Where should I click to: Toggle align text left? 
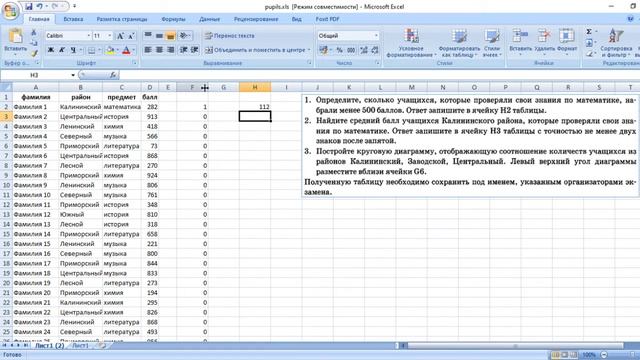pos(148,50)
